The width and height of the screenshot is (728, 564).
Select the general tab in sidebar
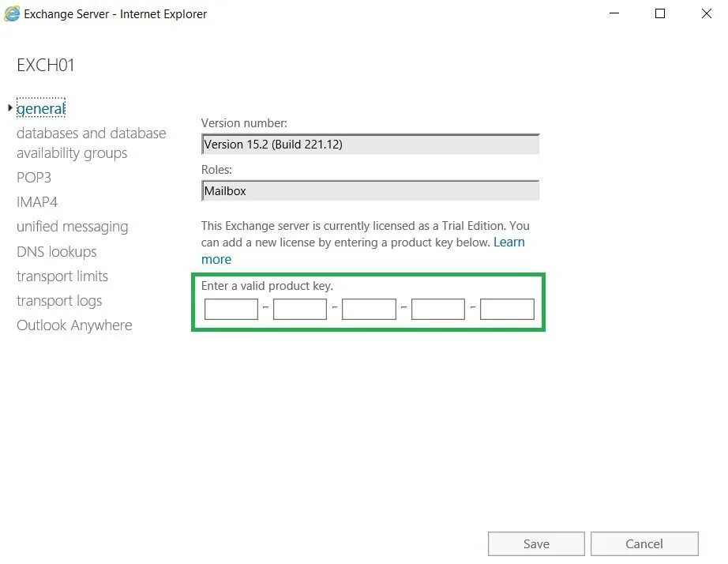coord(41,108)
